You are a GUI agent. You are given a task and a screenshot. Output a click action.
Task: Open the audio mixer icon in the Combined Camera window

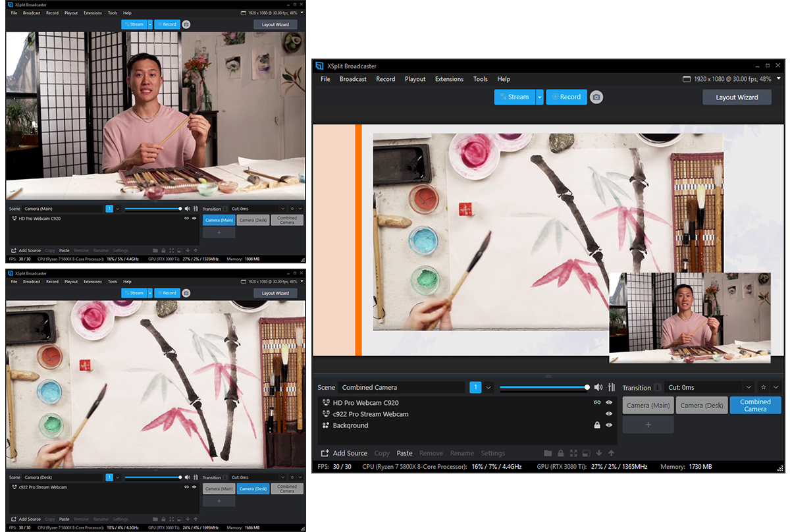coord(612,387)
